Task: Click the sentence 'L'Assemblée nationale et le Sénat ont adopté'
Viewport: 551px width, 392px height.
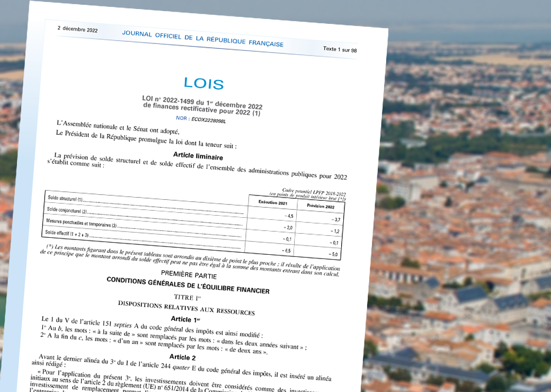Action: [x=118, y=128]
